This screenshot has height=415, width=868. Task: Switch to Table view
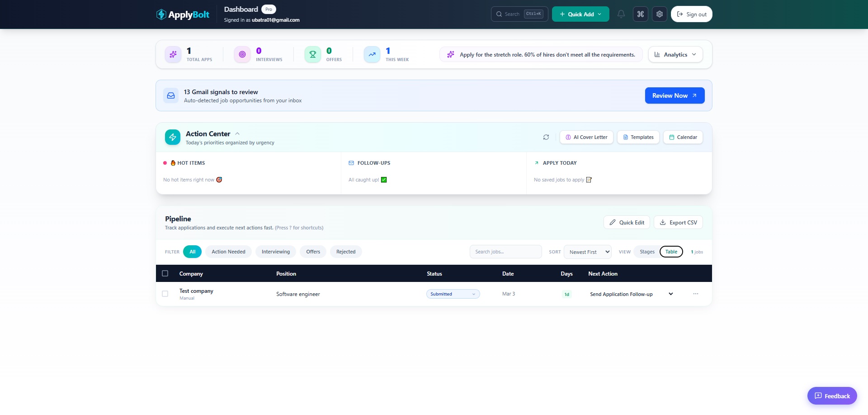click(671, 252)
